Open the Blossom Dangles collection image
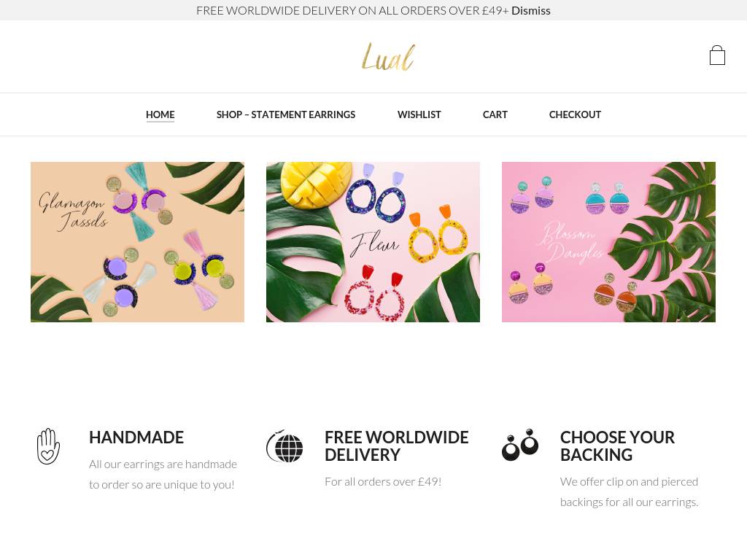This screenshot has height=560, width=747. click(x=608, y=242)
